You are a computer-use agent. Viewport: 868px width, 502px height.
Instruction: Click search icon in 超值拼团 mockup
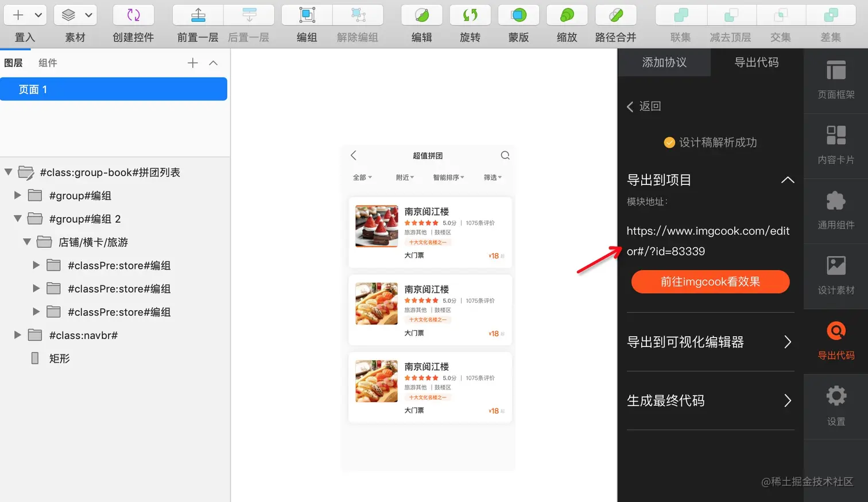click(x=505, y=155)
